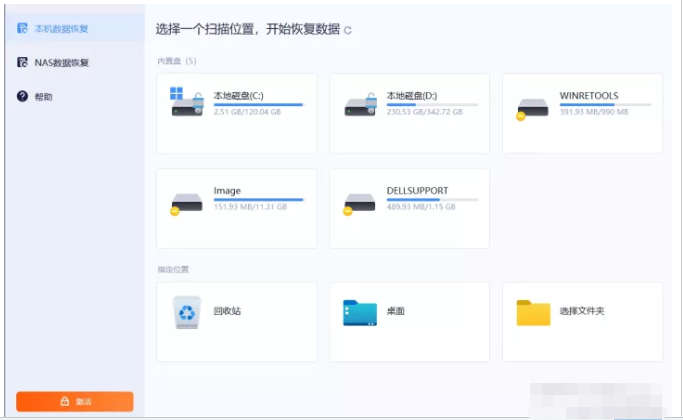Open the 帮助 menu item
The height and width of the screenshot is (420, 683).
(x=75, y=96)
